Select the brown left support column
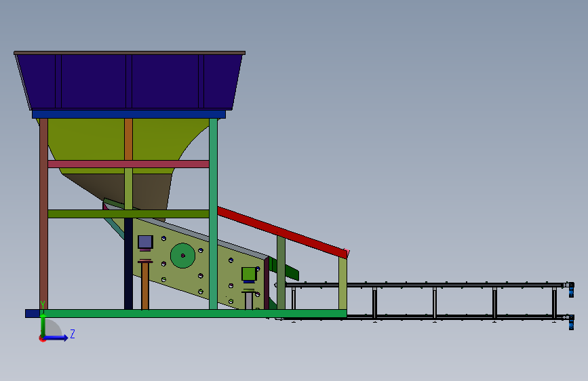Viewport: 588px width, 381px height. 43,214
